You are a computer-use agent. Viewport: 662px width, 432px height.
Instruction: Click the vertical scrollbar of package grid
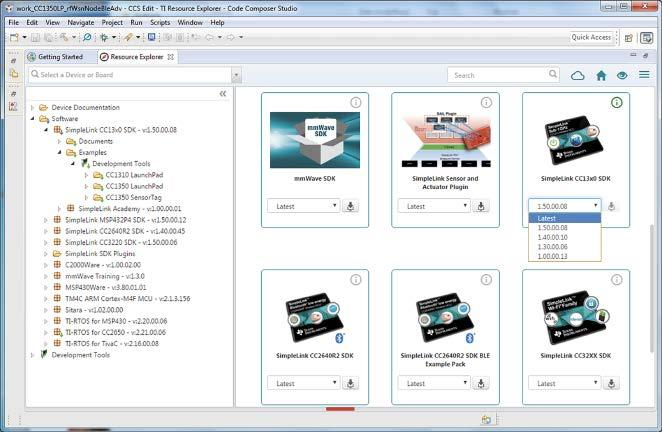pos(652,287)
